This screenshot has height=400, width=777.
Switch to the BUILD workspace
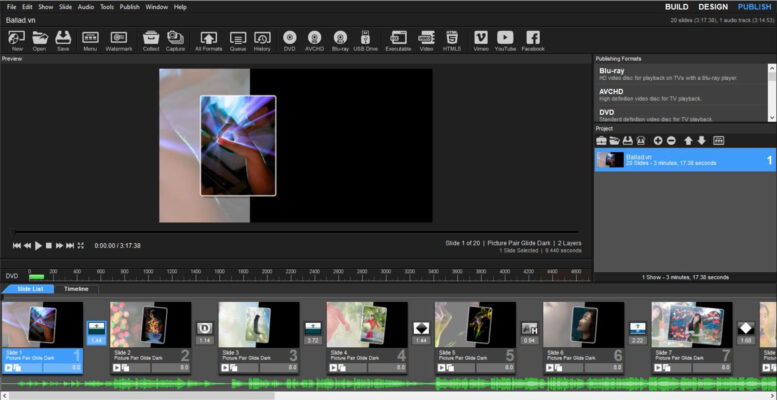click(676, 7)
